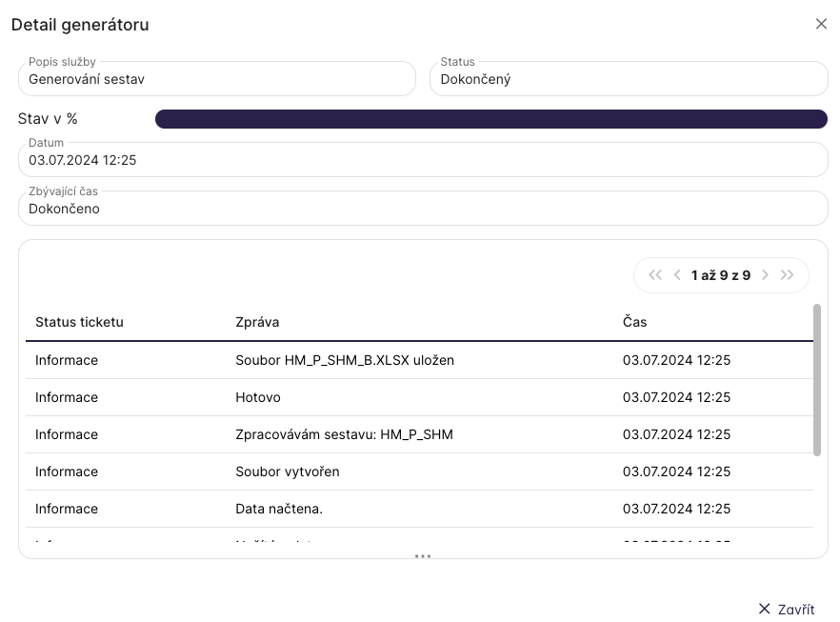Sort by Zpráva column header
The image size is (840, 622).
(257, 322)
